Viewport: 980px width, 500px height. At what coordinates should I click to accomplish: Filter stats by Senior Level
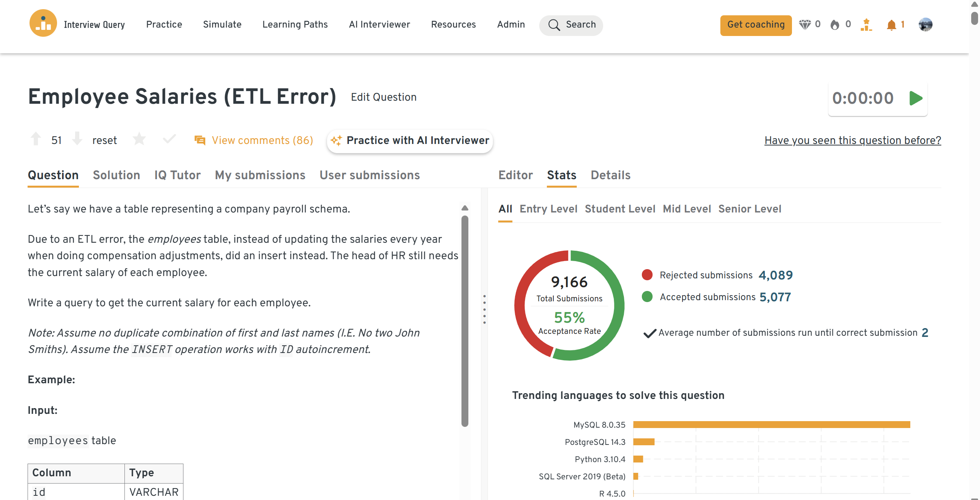[x=749, y=209]
